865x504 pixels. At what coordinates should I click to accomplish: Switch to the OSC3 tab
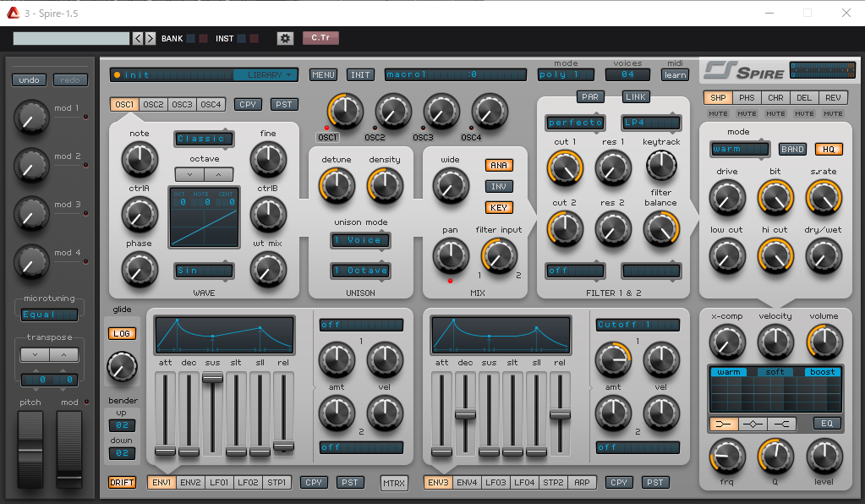[x=182, y=104]
